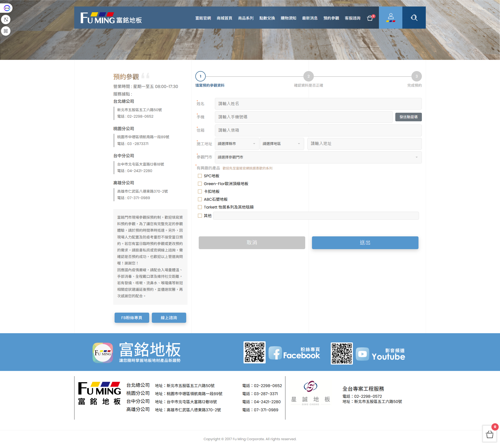Open the Facebook fan page icon
Viewport: 500px width, 448px height.
click(x=275, y=353)
